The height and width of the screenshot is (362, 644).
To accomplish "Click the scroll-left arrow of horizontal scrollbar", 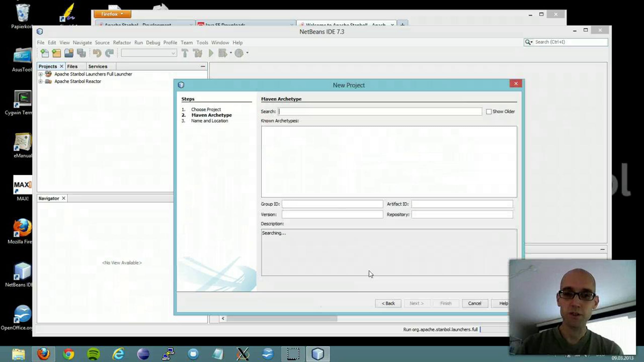I will coord(223,318).
